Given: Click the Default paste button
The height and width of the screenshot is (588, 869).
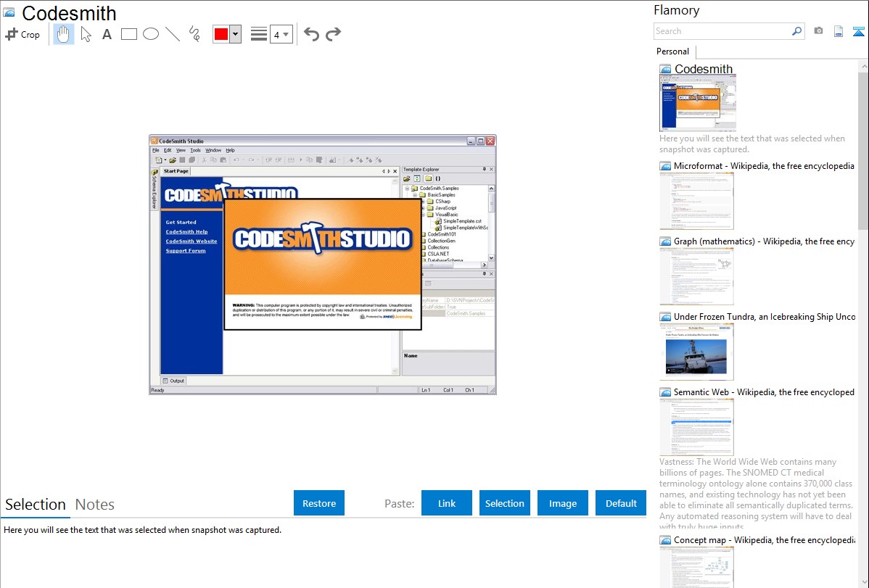Looking at the screenshot, I should coord(621,503).
